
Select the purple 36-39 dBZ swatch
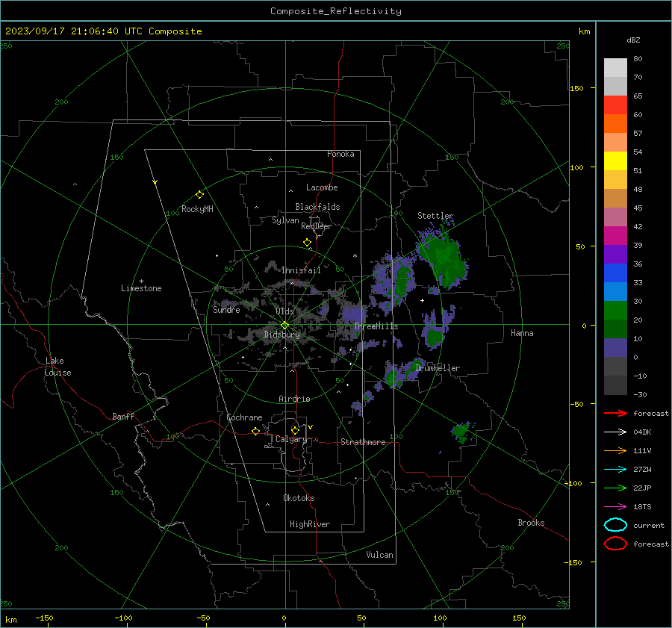[x=615, y=255]
